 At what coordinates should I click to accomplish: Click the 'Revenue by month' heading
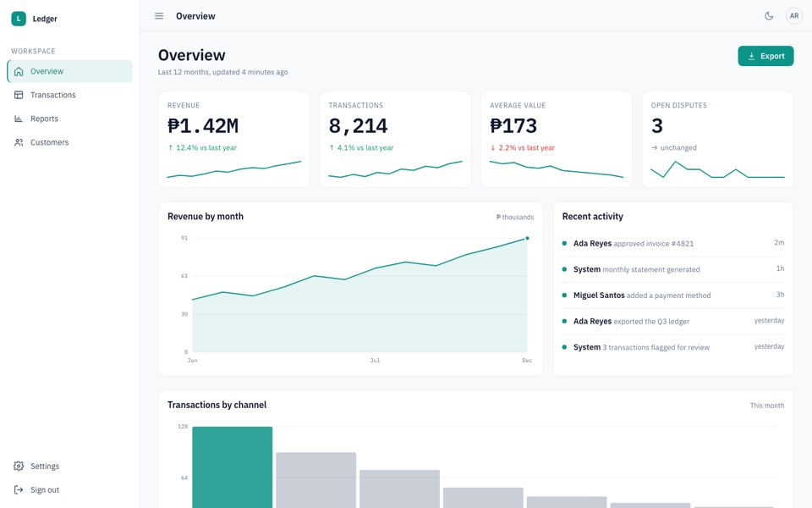(206, 217)
